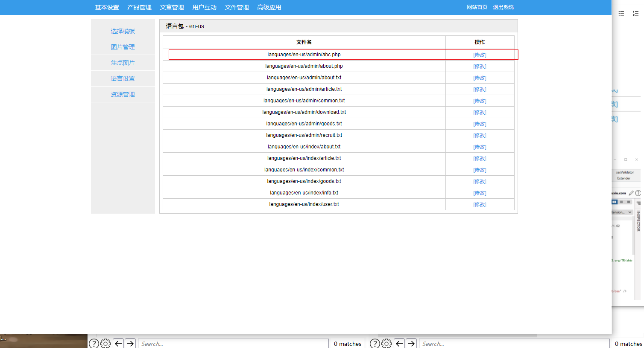
Task: Select 选择模板 in the sidebar
Action: (123, 31)
